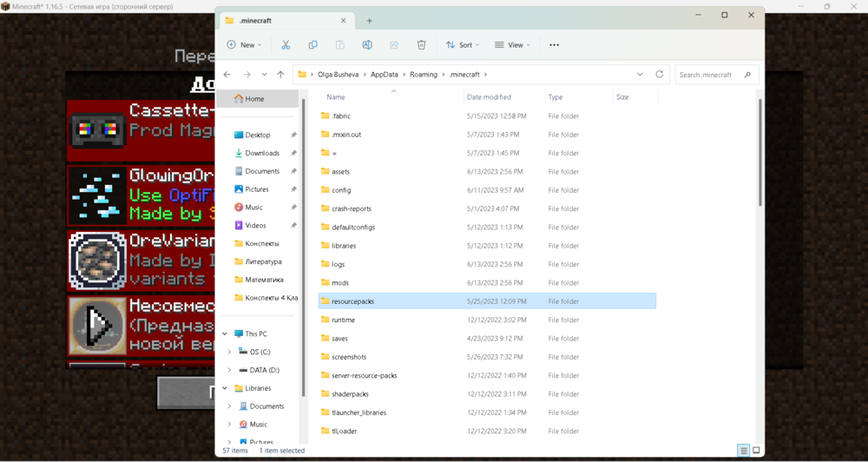Select the .minecraft tab

pos(286,21)
